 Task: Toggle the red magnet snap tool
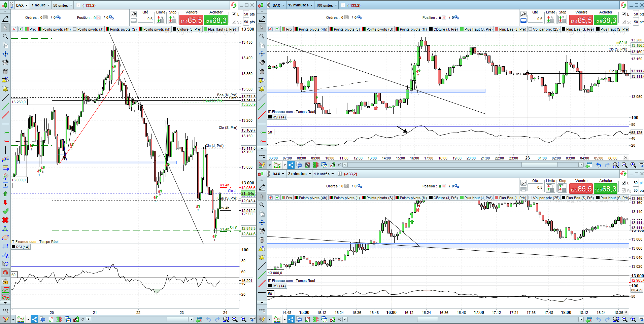pyautogui.click(x=5, y=273)
